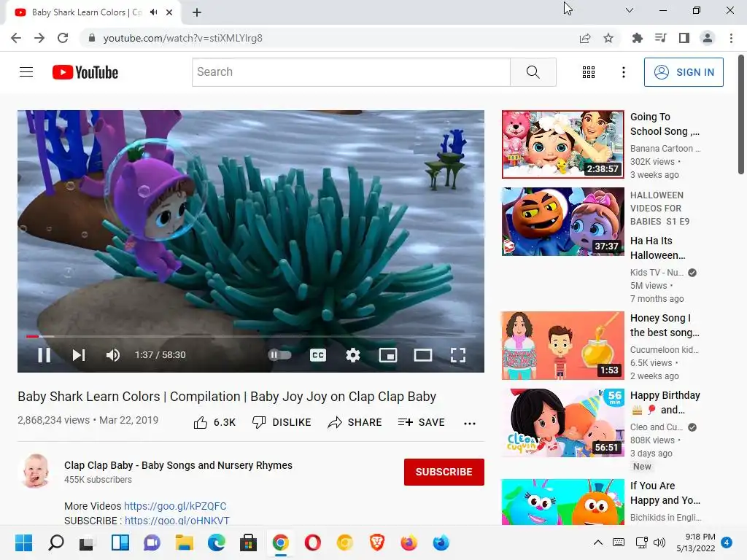
Task: Open media controls icon in toolbar
Action: [x=660, y=38]
